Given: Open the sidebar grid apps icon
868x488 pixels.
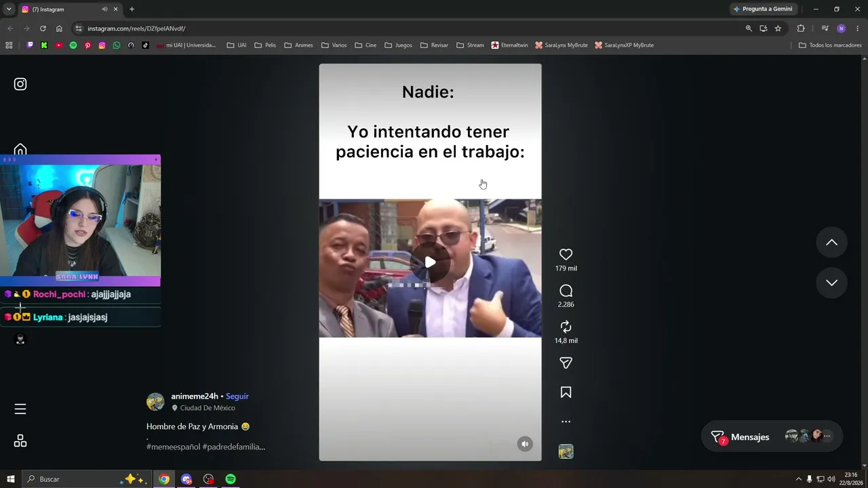Looking at the screenshot, I should (20, 441).
